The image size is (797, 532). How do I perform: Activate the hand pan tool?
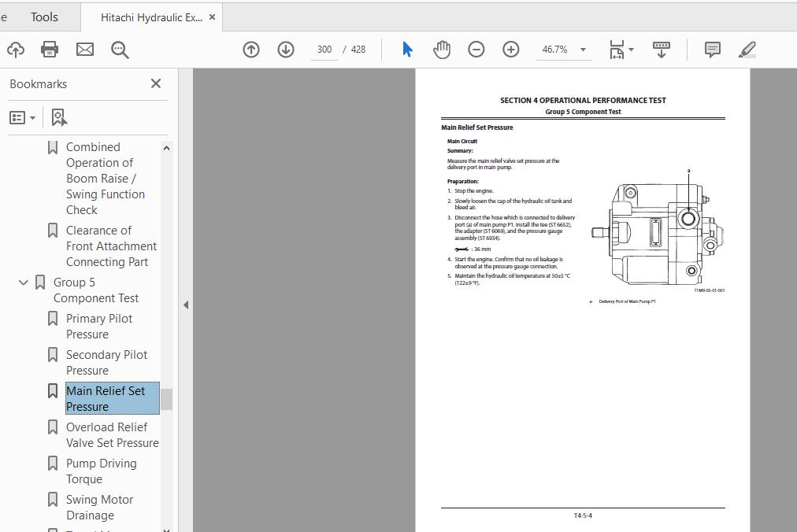coord(442,50)
